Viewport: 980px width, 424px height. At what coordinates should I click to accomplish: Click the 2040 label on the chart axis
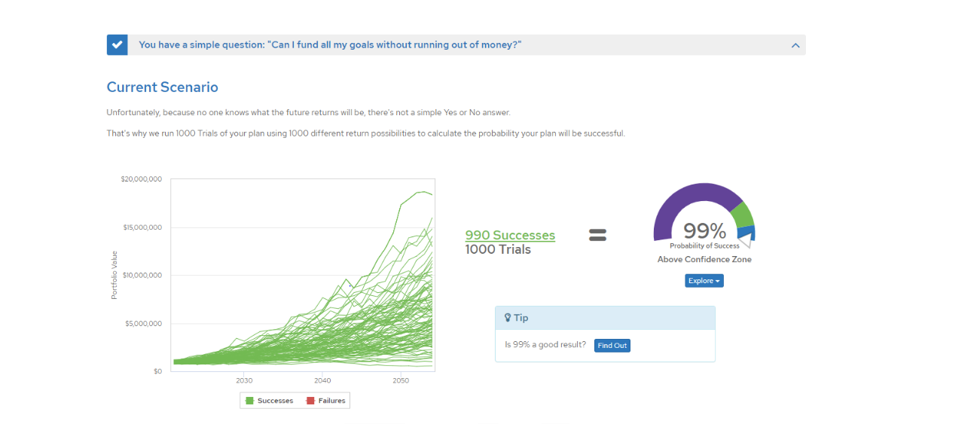(x=322, y=381)
